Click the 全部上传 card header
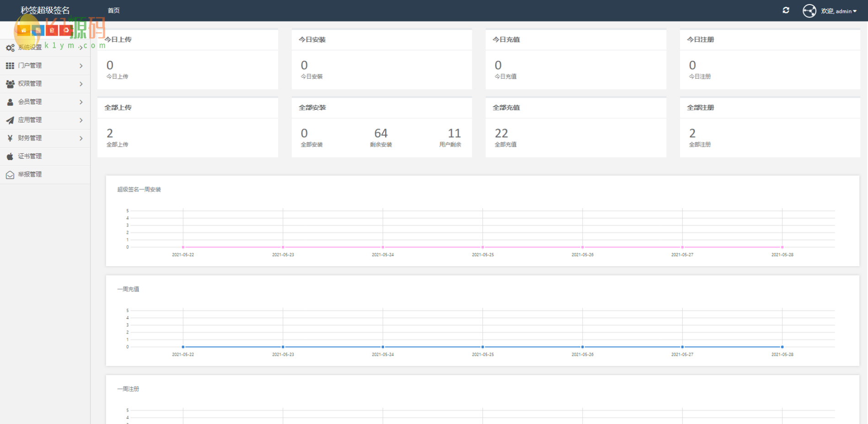Screen dimensions: 868x424 [x=188, y=108]
